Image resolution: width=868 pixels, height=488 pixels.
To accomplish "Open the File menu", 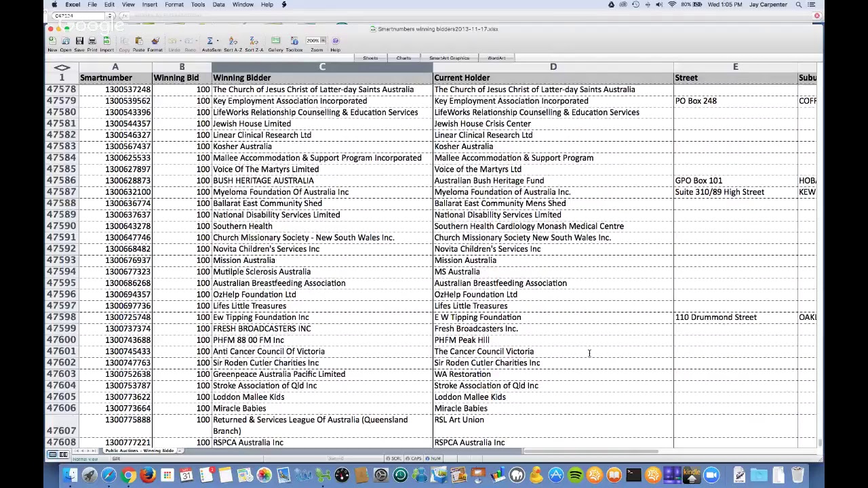I will click(x=92, y=5).
